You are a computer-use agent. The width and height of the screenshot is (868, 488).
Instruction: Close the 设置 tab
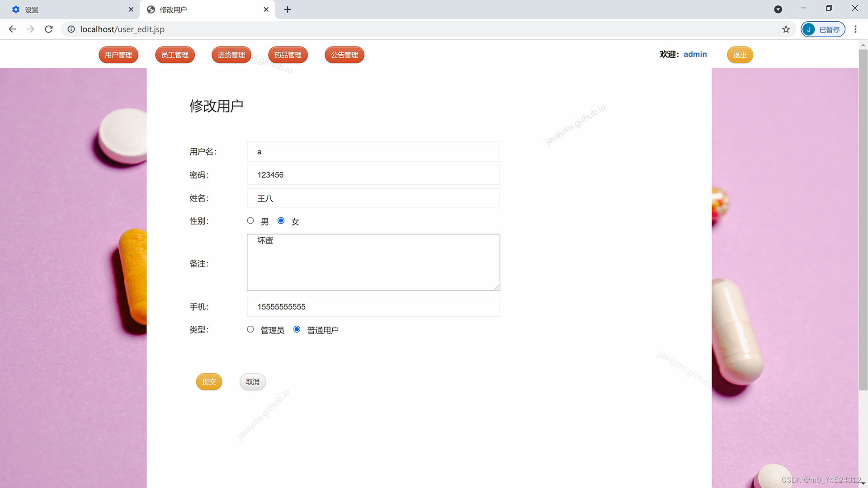[131, 9]
